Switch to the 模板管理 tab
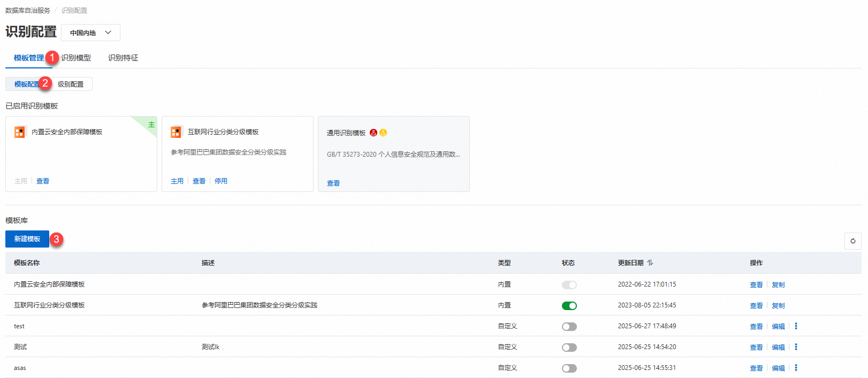Image resolution: width=868 pixels, height=378 pixels. (x=29, y=58)
